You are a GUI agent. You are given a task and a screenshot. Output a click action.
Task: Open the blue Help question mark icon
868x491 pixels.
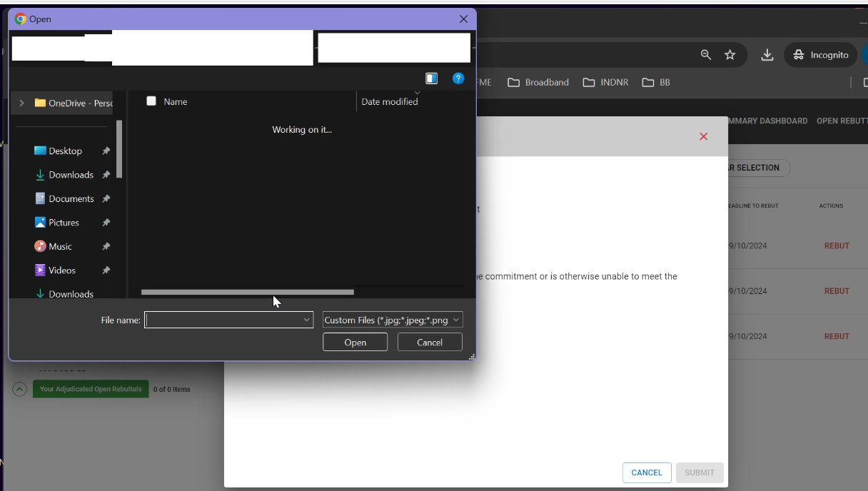pyautogui.click(x=458, y=79)
